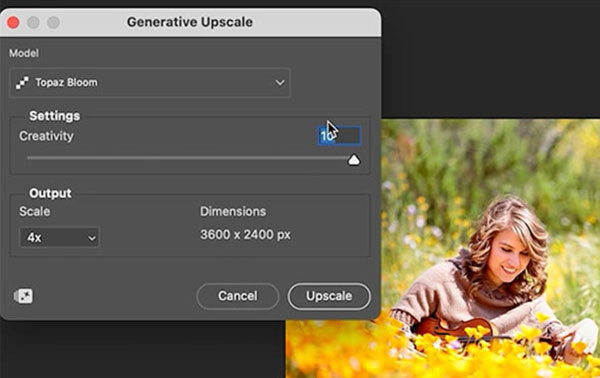
Task: Click the Cancel button
Action: tap(238, 296)
